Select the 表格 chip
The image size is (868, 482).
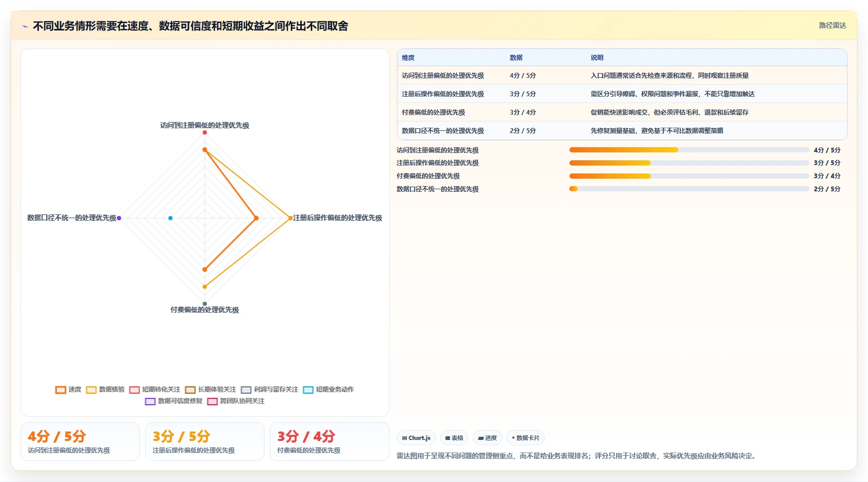454,438
